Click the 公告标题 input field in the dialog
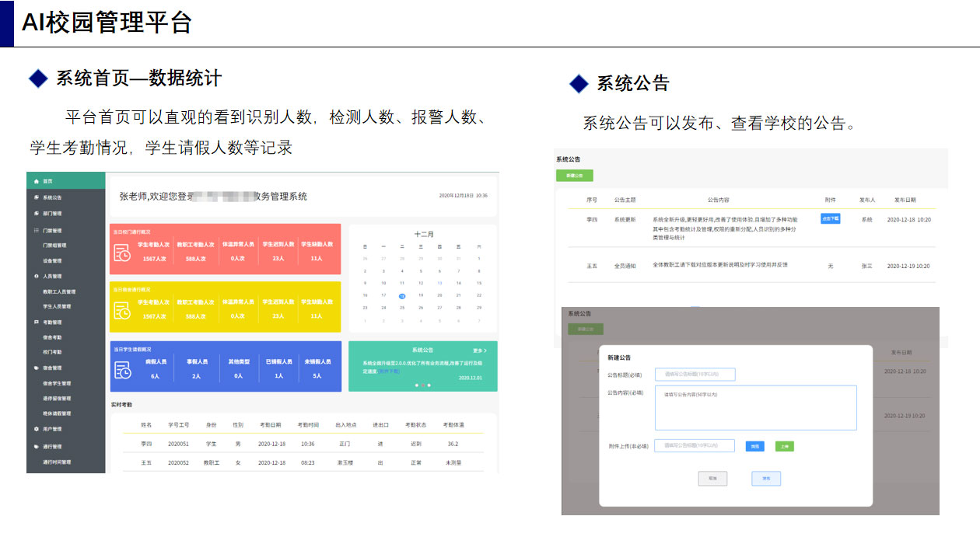The image size is (980, 544). [x=695, y=375]
